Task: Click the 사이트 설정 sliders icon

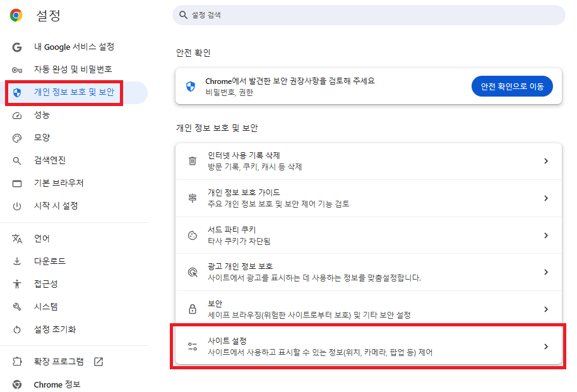Action: pyautogui.click(x=193, y=345)
